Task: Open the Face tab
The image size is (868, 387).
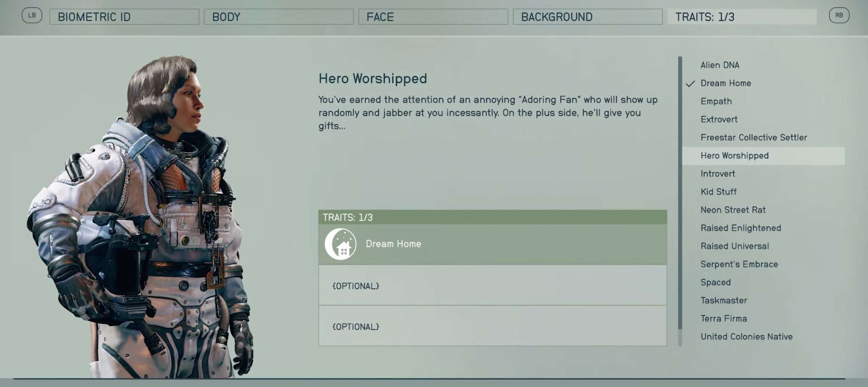Action: pos(433,17)
